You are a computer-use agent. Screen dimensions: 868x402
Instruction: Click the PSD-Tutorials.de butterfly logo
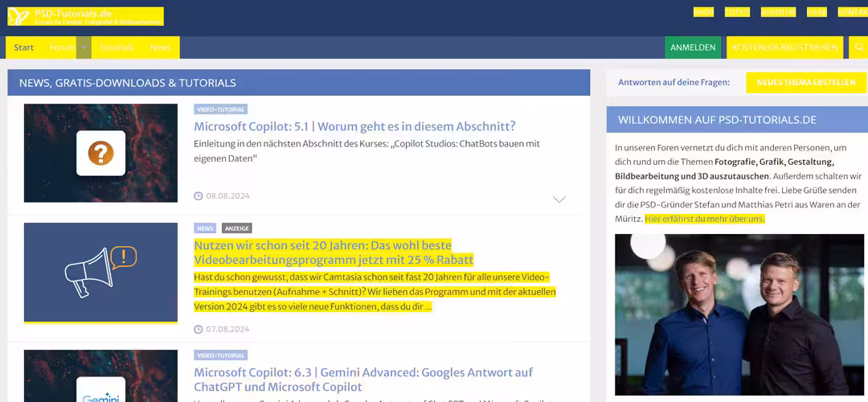point(18,17)
